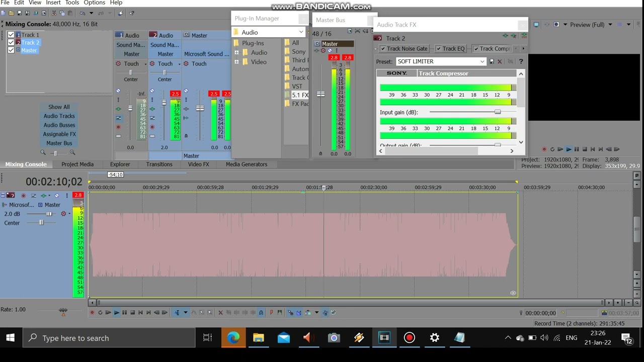
Task: Save the compressor preset with the disk icon
Action: [492, 61]
